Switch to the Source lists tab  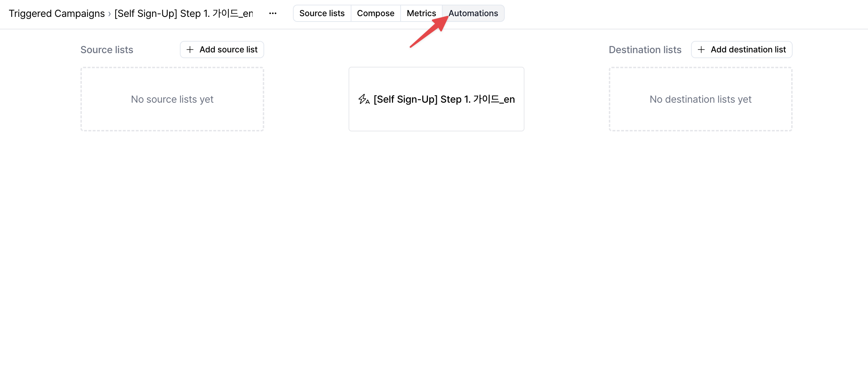tap(322, 13)
